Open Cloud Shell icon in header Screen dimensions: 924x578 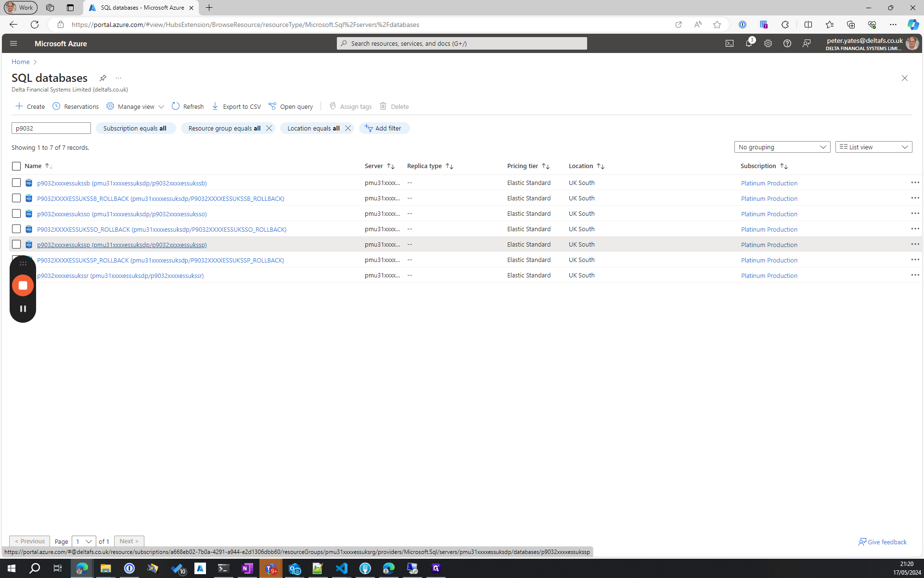click(730, 43)
